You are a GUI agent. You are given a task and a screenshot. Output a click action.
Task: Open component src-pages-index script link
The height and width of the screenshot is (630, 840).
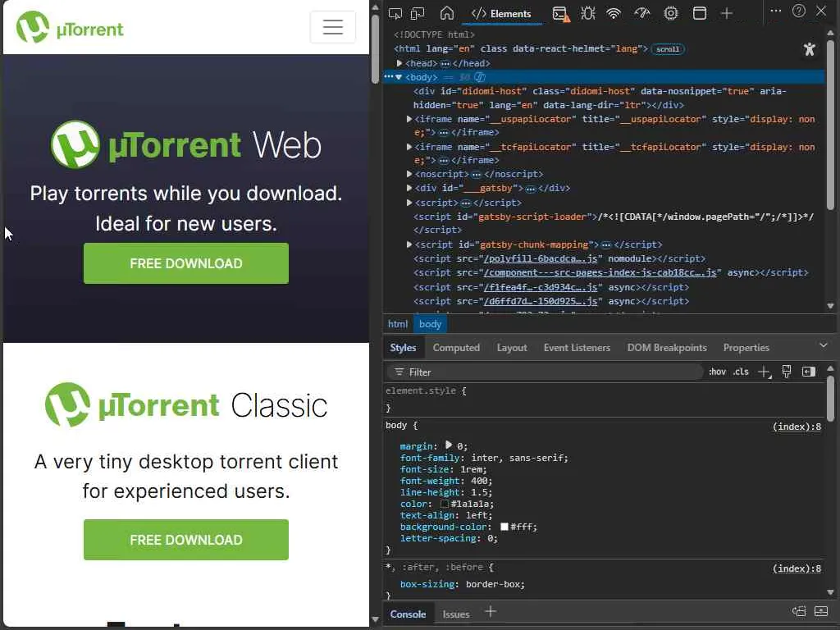tap(600, 272)
